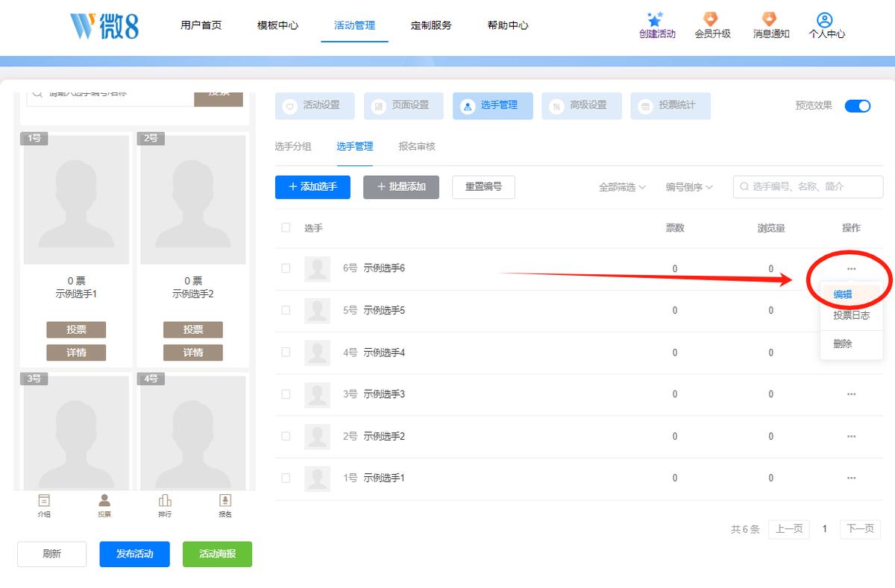Check the box for 示例选手3
Screen dimensions: 895x588
tap(286, 393)
